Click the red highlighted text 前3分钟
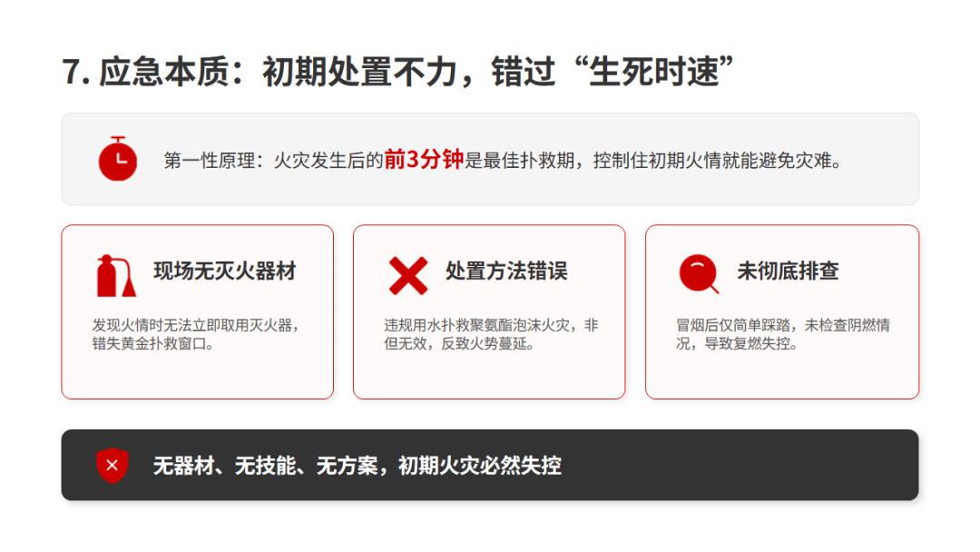Image resolution: width=980 pixels, height=552 pixels. click(x=424, y=160)
